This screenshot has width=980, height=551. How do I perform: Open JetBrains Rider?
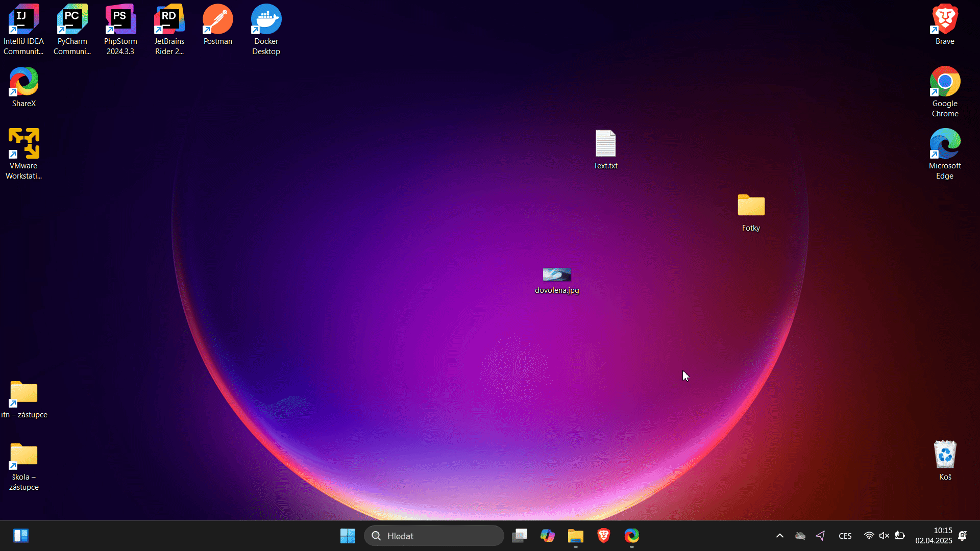169,20
